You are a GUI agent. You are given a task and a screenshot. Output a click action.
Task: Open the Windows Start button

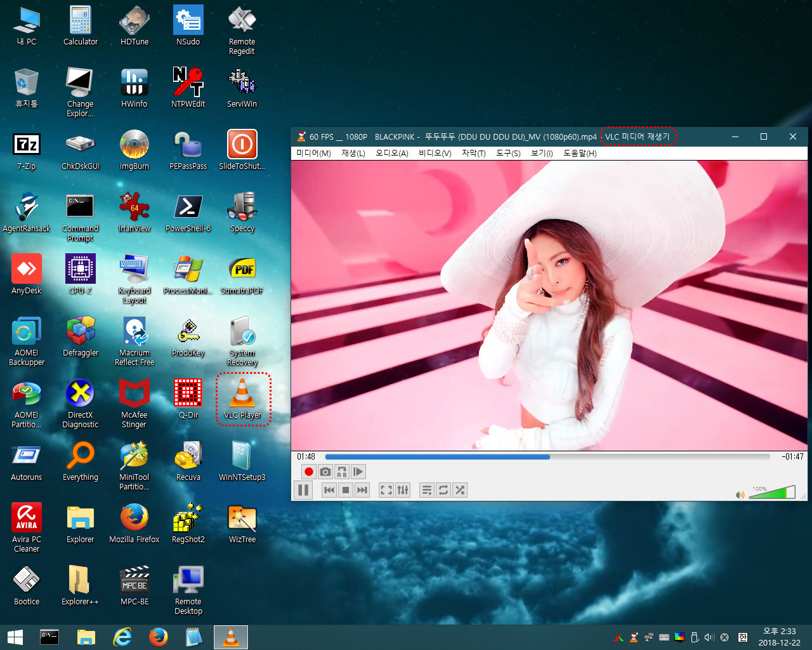(x=15, y=637)
